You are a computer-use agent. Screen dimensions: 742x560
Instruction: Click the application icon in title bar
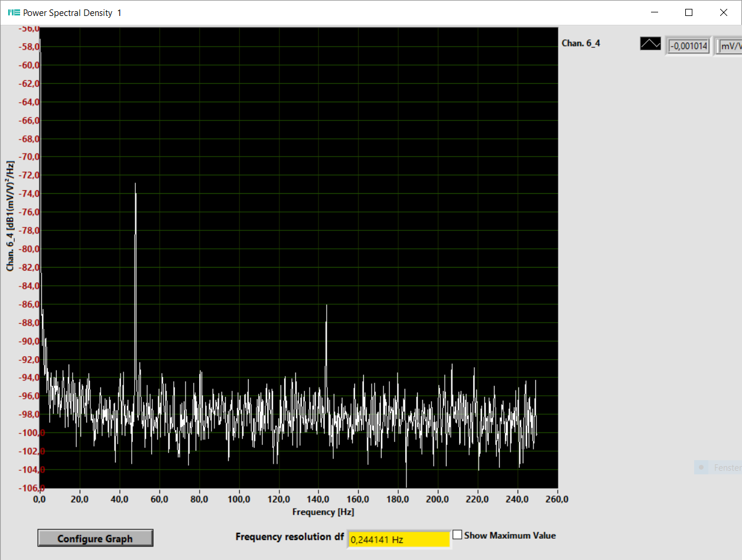point(14,12)
